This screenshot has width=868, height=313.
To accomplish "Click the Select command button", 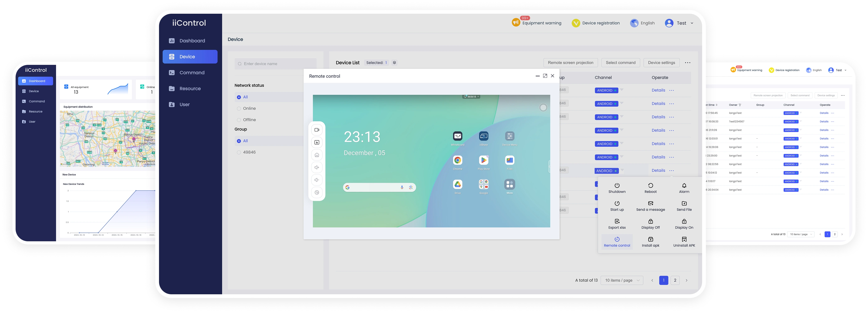I will (x=621, y=62).
